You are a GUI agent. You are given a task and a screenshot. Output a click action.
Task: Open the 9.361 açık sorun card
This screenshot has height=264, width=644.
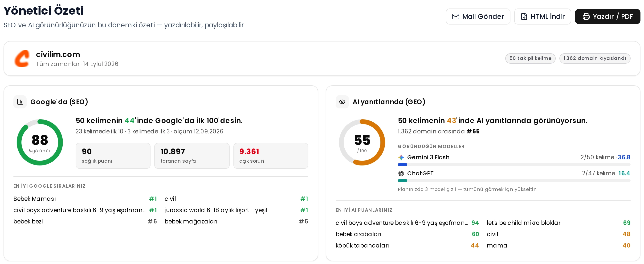point(270,156)
